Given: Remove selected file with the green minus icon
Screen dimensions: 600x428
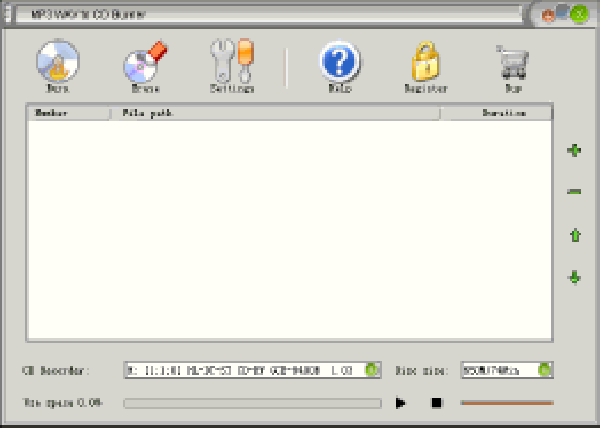Looking at the screenshot, I should 574,192.
